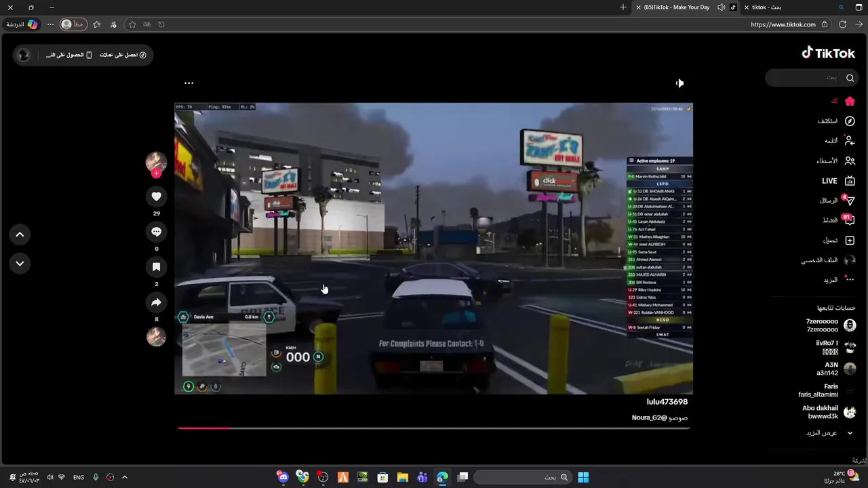Screen dimensions: 868x488
Task: Show hidden tray icons with the chevron
Action: 124,477
